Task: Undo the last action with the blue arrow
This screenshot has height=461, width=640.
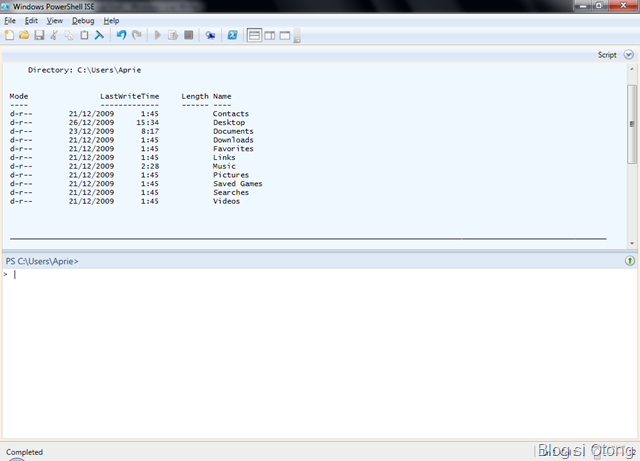Action: pos(121,36)
